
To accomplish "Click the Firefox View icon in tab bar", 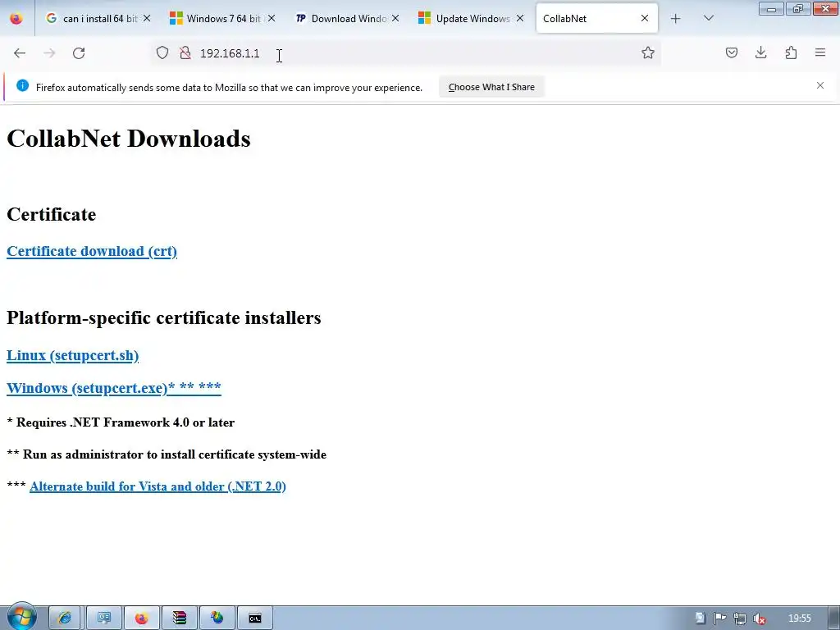I will pos(16,18).
